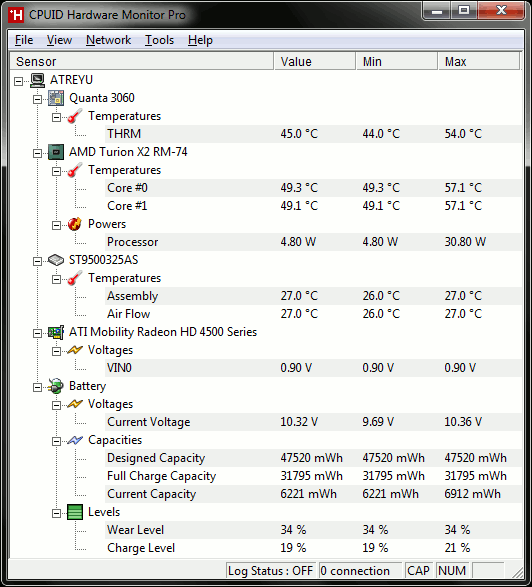Viewport: 532px width, 587px height.
Task: Click the 0 connection status field
Action: pyautogui.click(x=360, y=571)
